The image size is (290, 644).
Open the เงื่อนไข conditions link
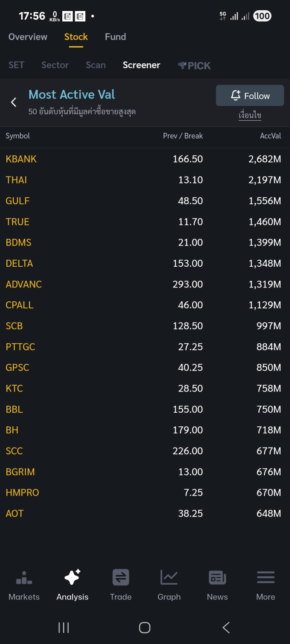[250, 115]
